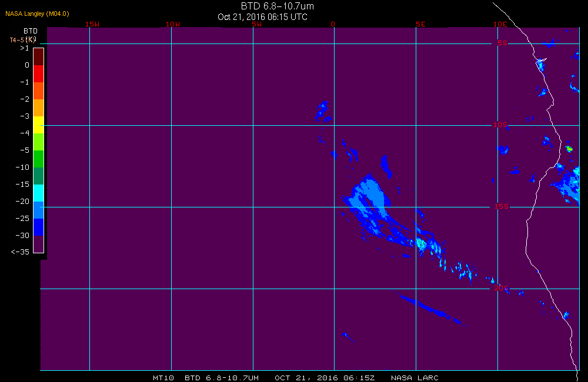Click the '-3' colorbar value
Screen dimensions: 588x382
pos(24,116)
